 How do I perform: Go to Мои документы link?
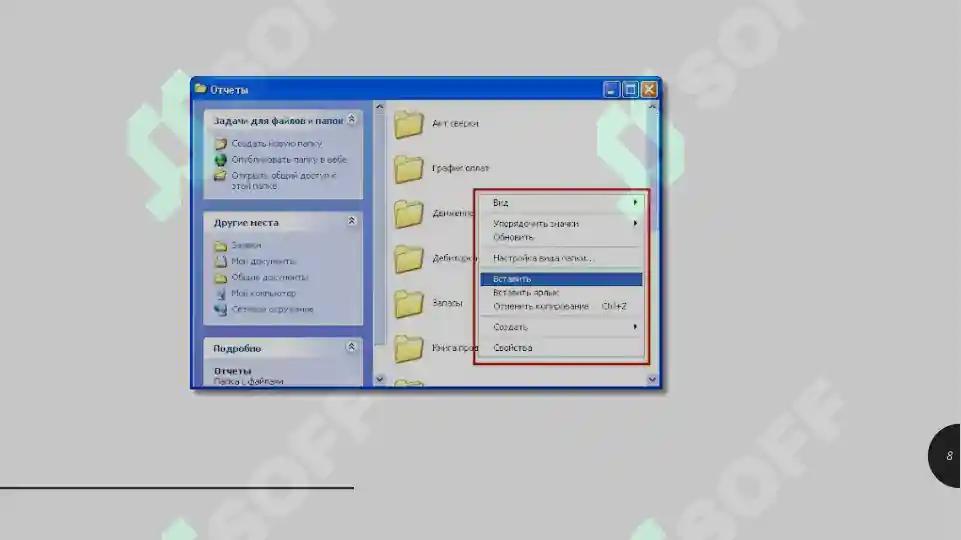(x=263, y=261)
